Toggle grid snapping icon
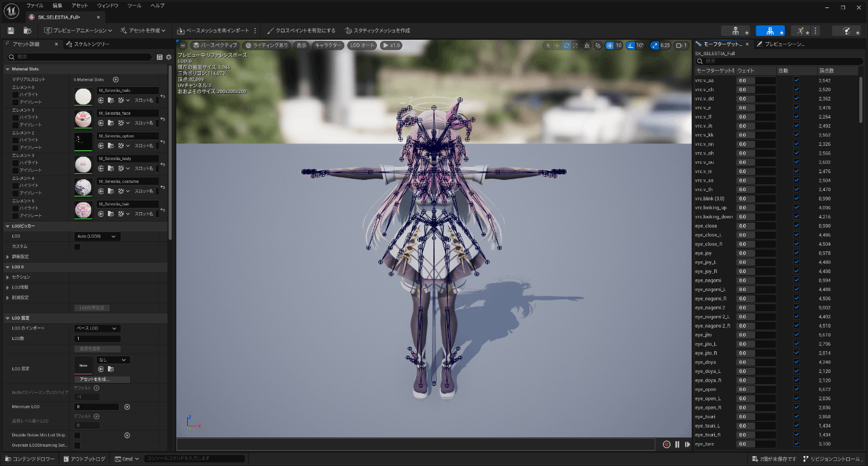This screenshot has width=868, height=466. (609, 45)
